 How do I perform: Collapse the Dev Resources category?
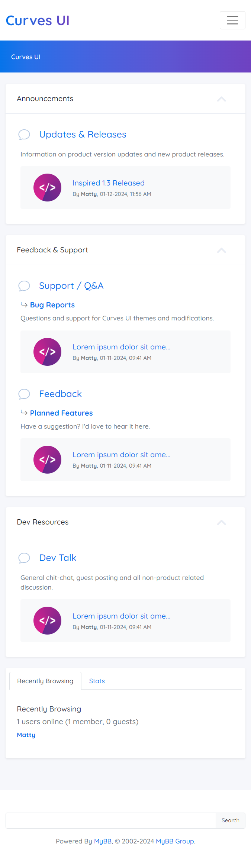click(x=221, y=522)
